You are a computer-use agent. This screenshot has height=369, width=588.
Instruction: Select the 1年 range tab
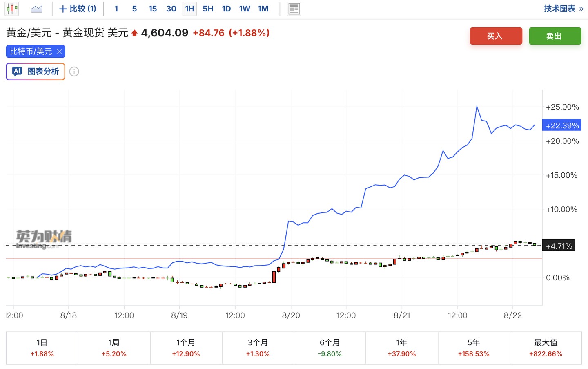(x=402, y=348)
